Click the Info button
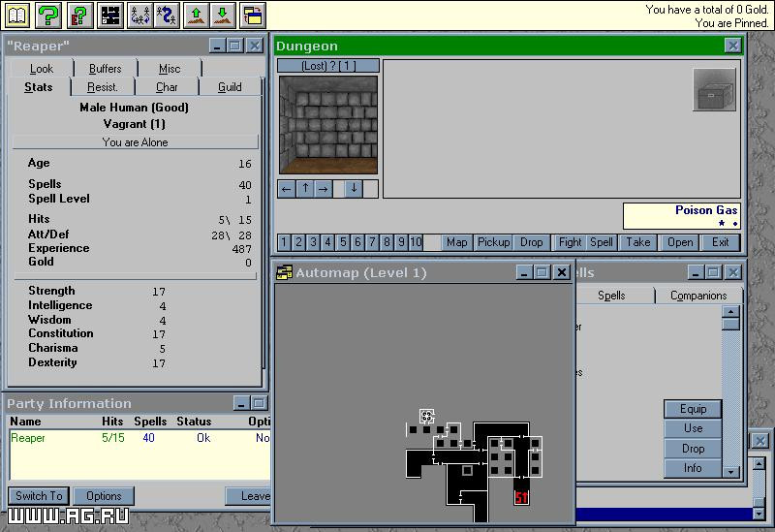Viewport: 775px width, 532px height. 693,468
